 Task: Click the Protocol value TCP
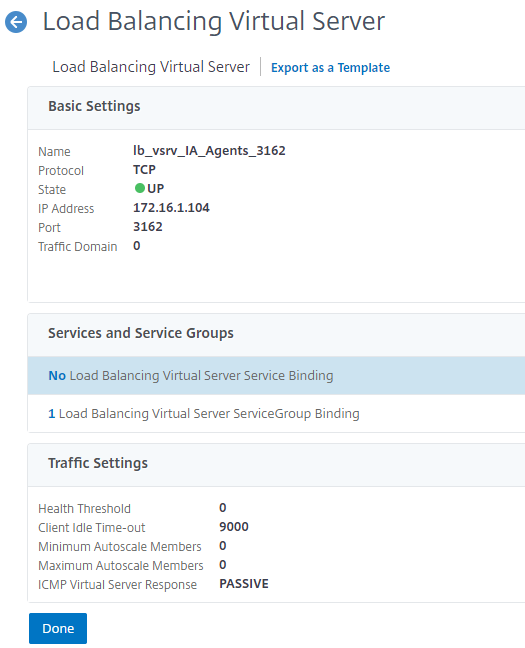tap(144, 169)
